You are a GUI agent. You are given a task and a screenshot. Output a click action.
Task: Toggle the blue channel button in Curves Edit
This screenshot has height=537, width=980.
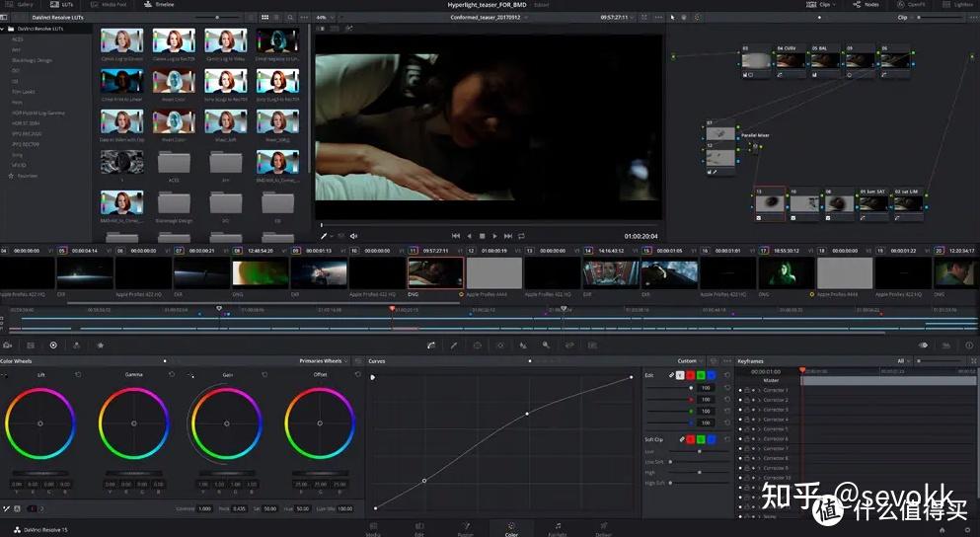(712, 375)
